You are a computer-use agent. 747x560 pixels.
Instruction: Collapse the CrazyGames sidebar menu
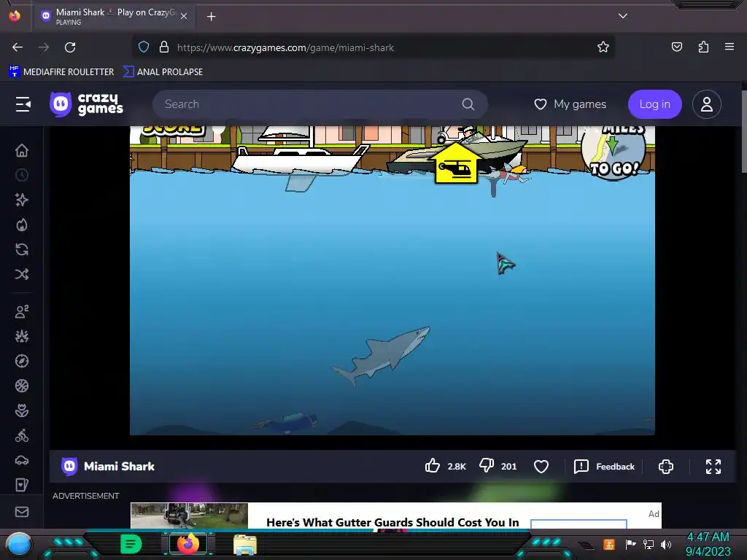pyautogui.click(x=23, y=104)
